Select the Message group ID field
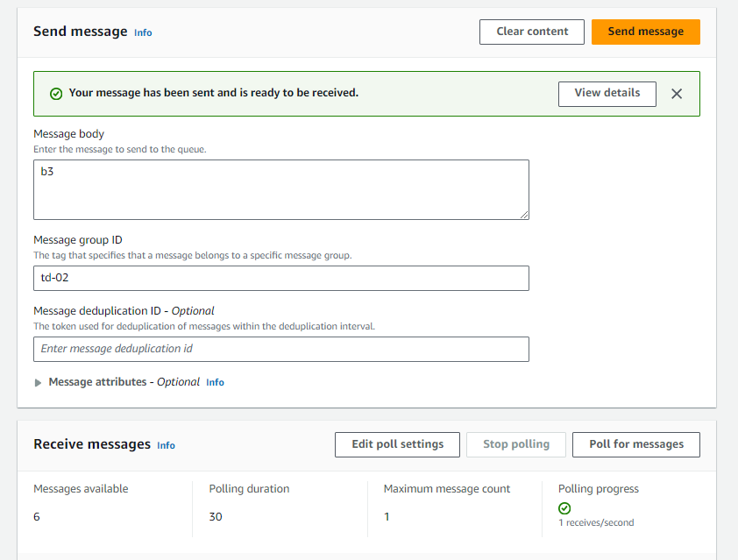The image size is (738, 560). point(280,278)
